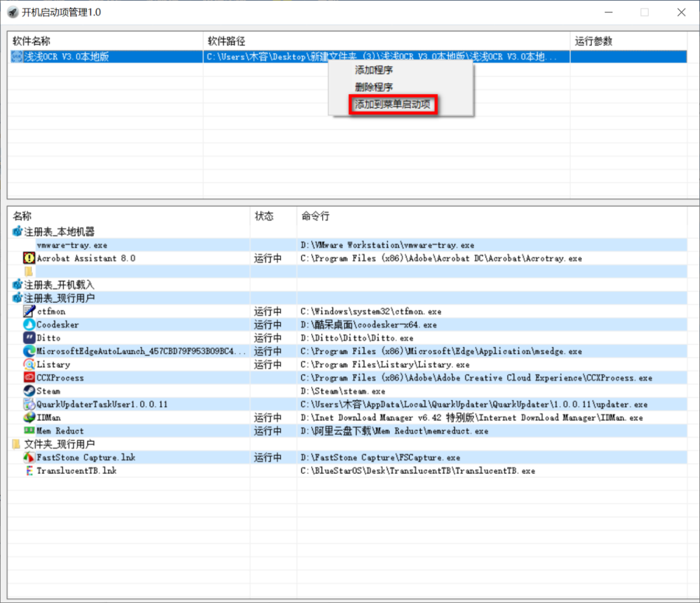Click the folder icon in the blank row under Acrobat Assistant
The height and width of the screenshot is (603, 700).
click(x=29, y=271)
